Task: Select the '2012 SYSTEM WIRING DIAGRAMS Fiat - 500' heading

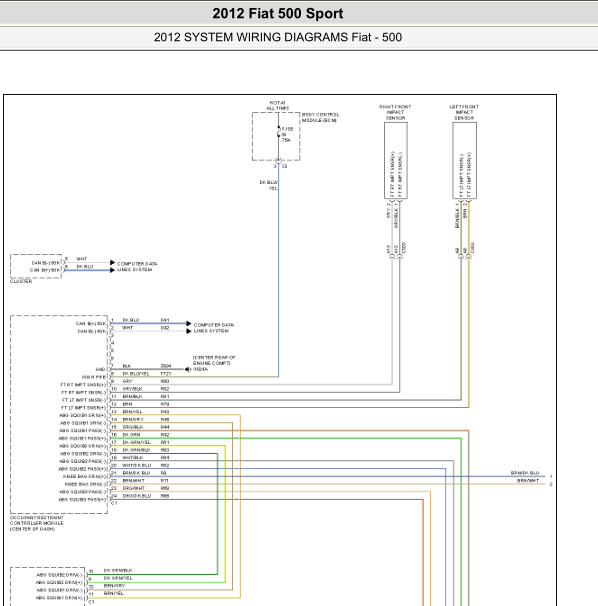Action: (278, 37)
